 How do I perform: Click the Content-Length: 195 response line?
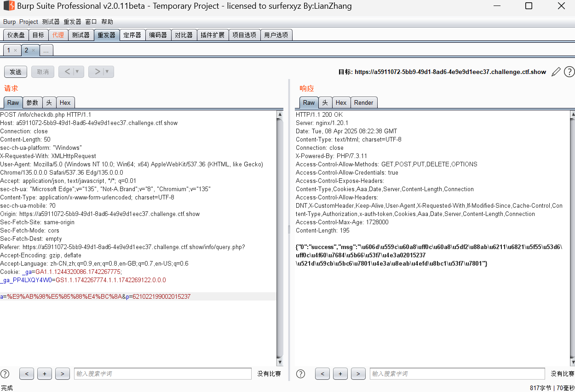click(322, 230)
